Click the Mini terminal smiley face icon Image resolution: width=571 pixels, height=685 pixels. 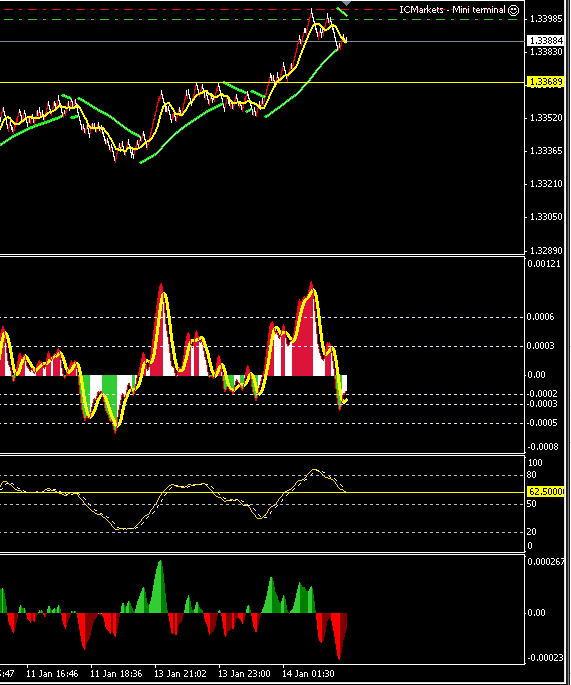pos(514,10)
